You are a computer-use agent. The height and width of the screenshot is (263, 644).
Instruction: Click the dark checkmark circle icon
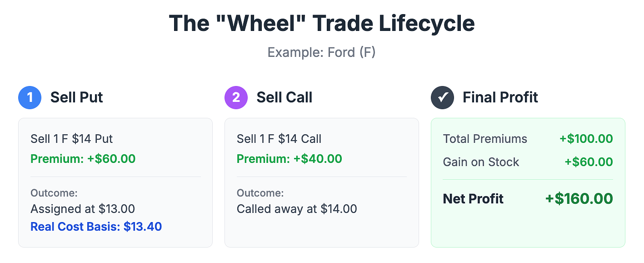(x=442, y=97)
